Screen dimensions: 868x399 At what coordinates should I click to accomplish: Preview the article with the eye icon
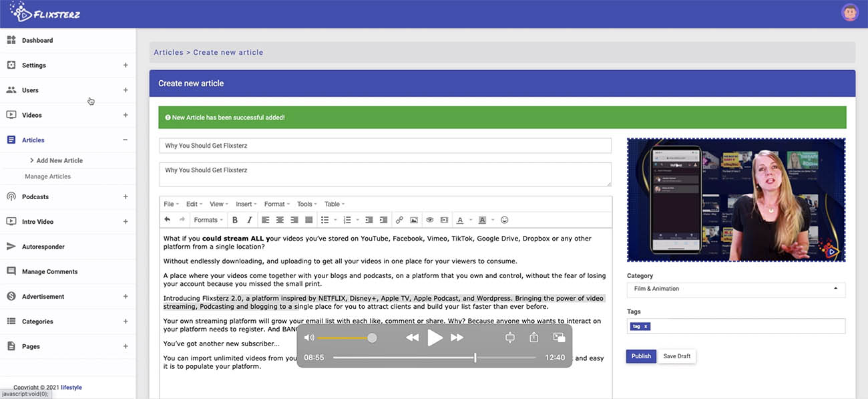pyautogui.click(x=429, y=220)
